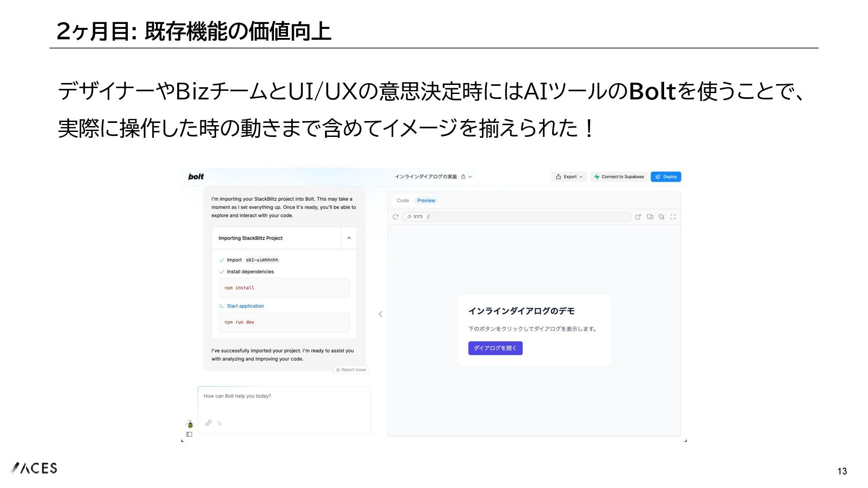Click the インラインダイアログのデモ heading
The image size is (868, 488).
click(x=522, y=311)
